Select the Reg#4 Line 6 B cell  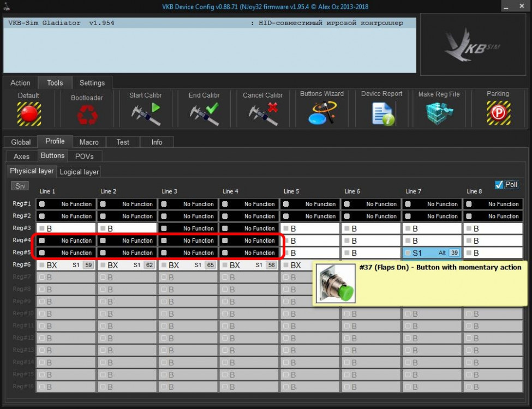click(371, 240)
